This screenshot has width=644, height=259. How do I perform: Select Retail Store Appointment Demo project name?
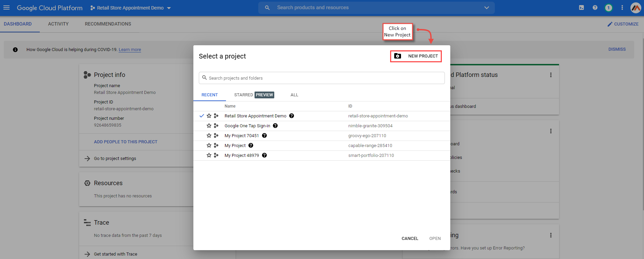255,116
